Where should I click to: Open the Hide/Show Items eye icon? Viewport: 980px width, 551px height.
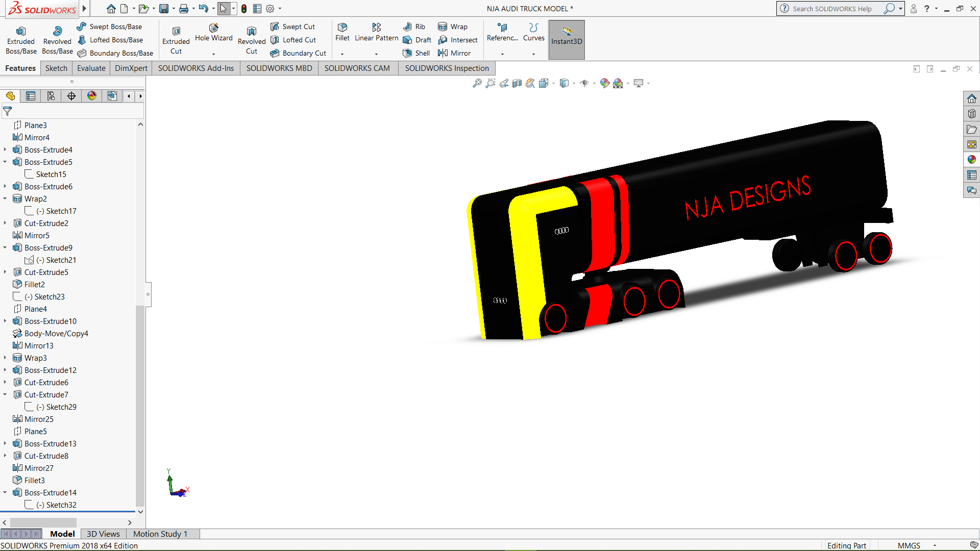point(584,83)
